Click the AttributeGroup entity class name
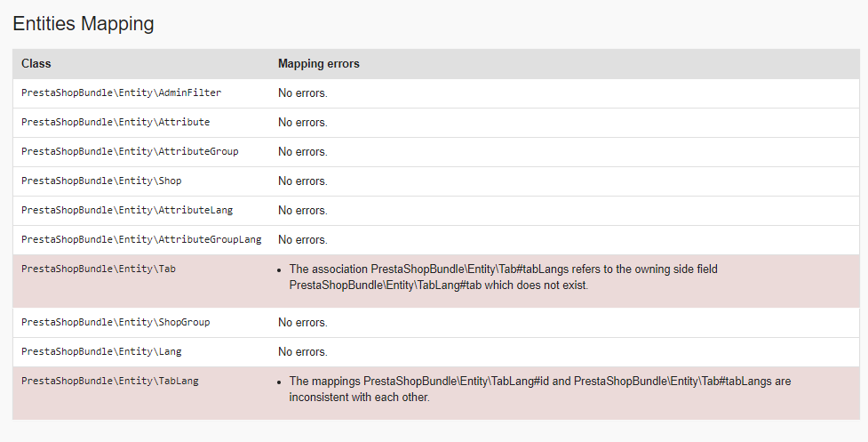 (x=130, y=151)
